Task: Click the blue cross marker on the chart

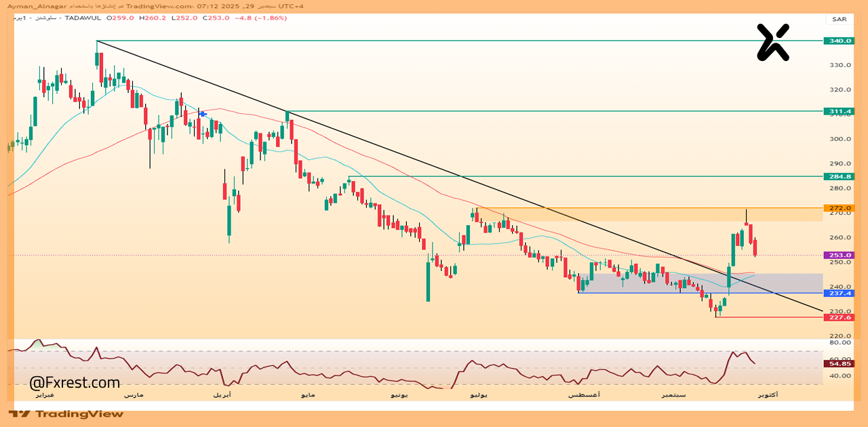Action: click(x=202, y=114)
